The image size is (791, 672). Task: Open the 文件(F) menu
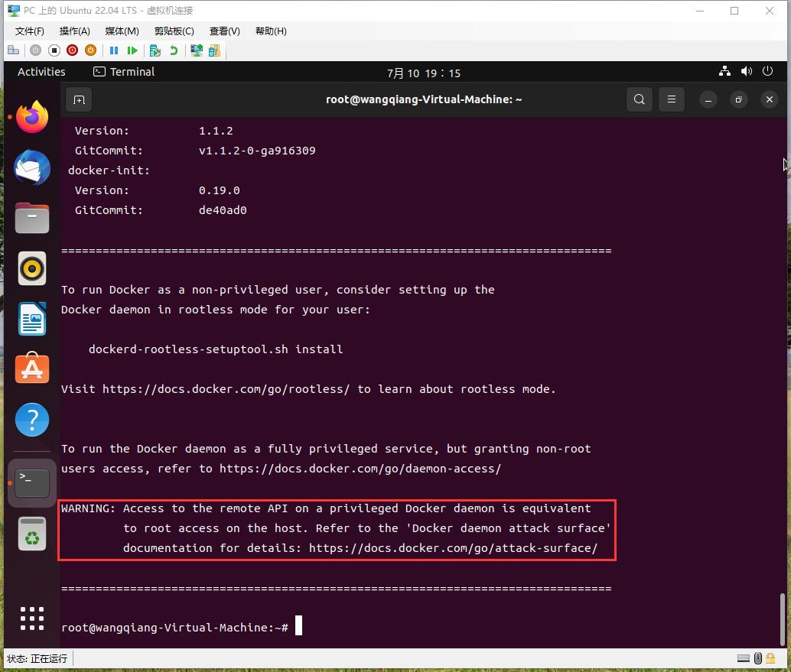29,31
